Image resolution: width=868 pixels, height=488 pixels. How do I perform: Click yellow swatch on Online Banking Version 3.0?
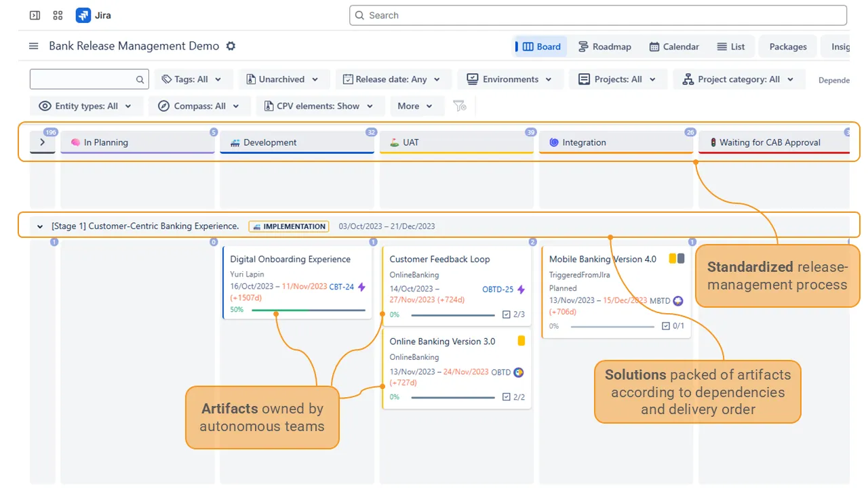[521, 341]
